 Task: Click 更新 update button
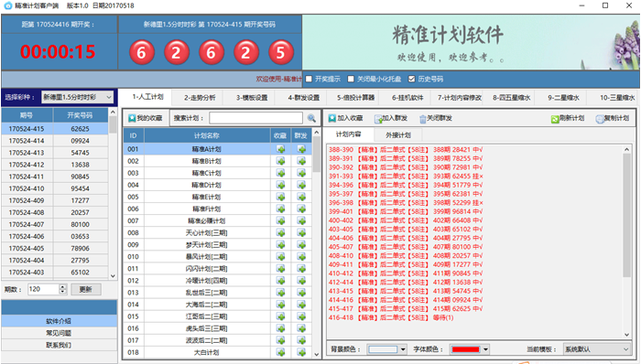[85, 289]
